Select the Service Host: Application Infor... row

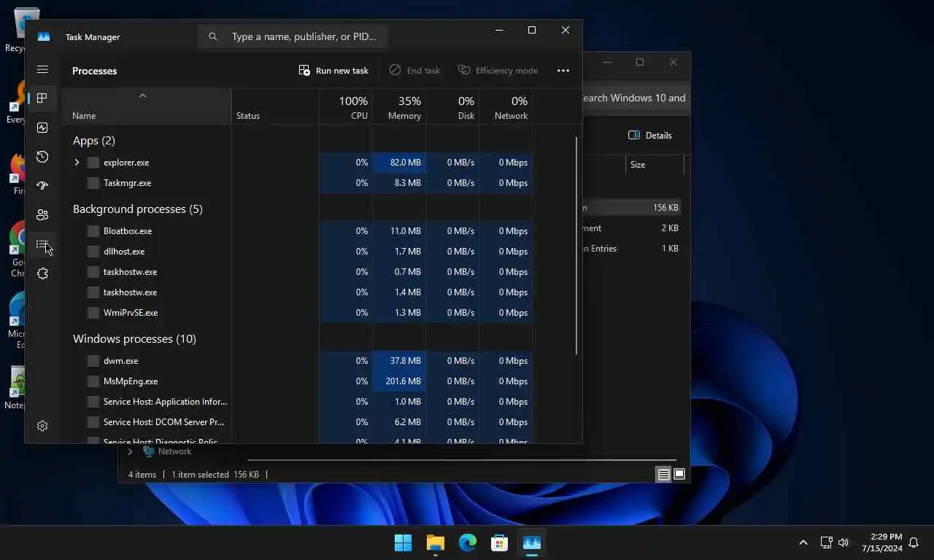click(x=297, y=402)
